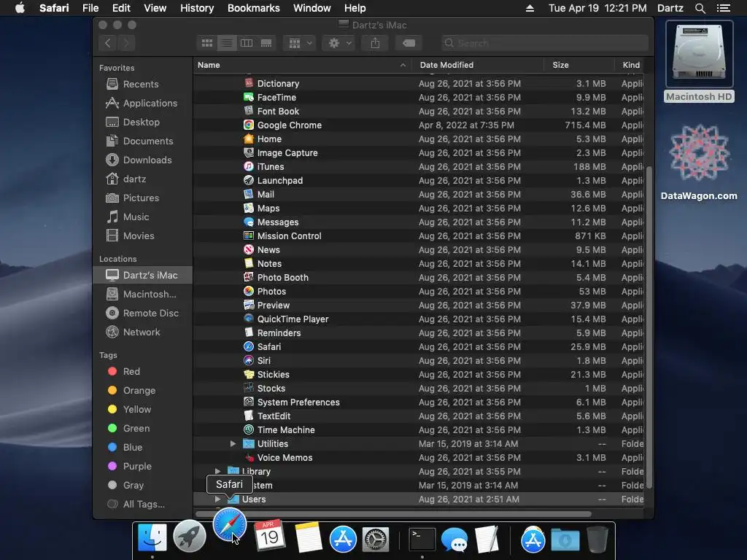This screenshot has width=747, height=560.
Task: Select the System Preferences row
Action: pos(418,402)
